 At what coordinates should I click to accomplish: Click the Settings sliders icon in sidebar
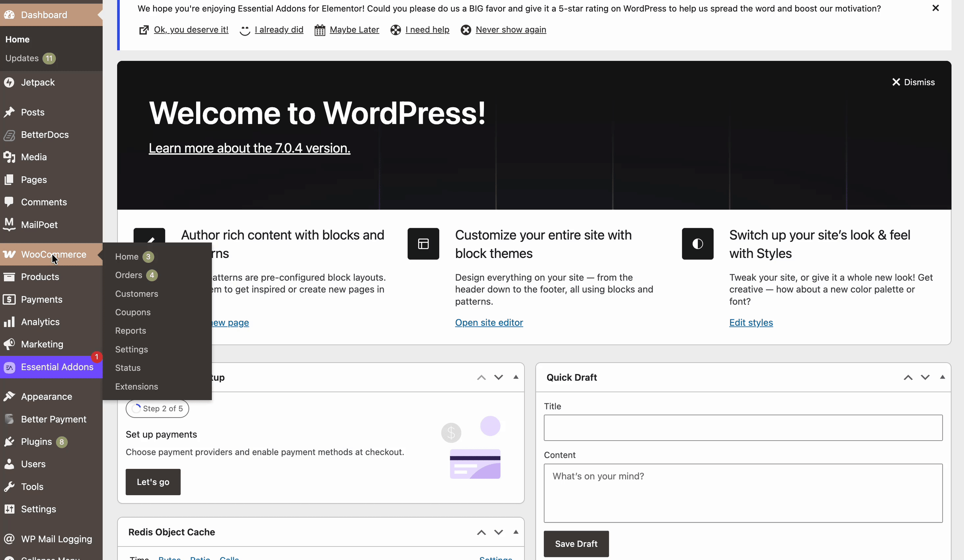[x=9, y=509]
